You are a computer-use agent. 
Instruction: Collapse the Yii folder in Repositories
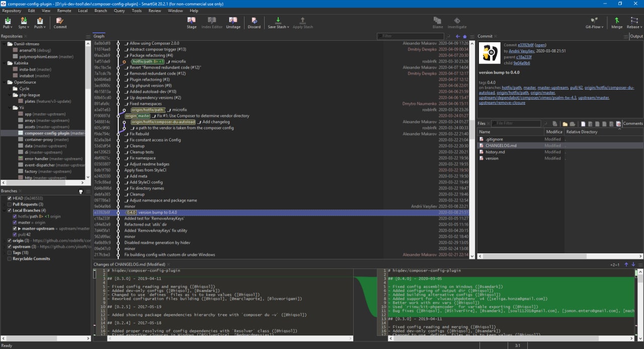[10, 108]
